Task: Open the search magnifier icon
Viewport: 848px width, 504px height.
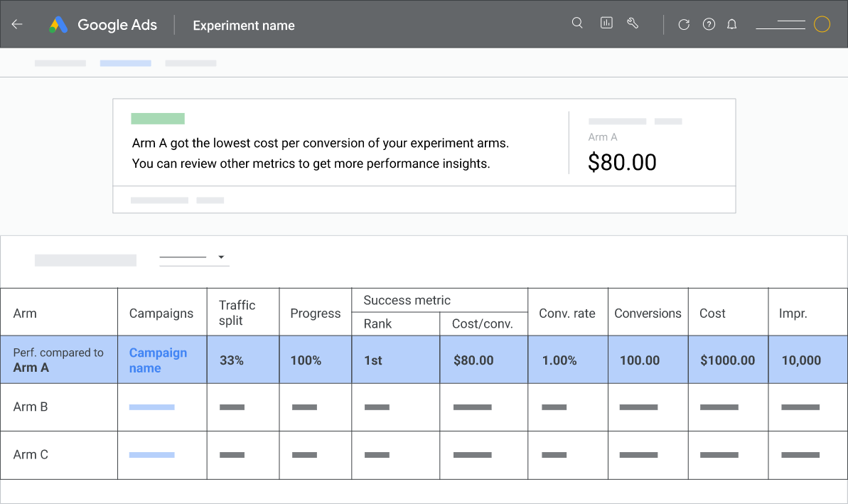Action: point(577,23)
